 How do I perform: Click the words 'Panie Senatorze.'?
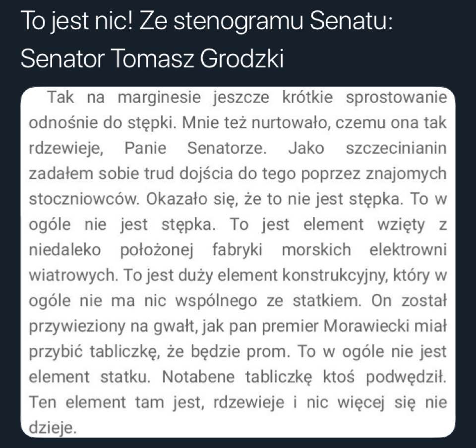pos(195,149)
